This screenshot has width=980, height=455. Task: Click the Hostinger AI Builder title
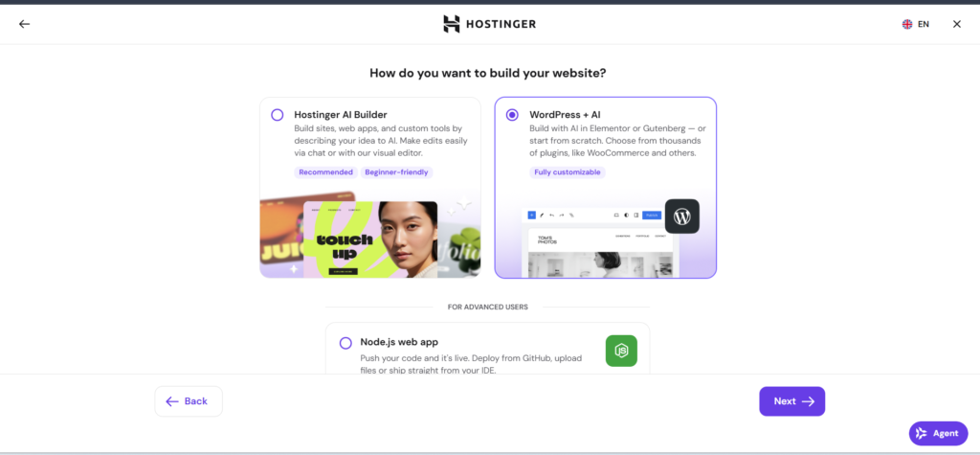click(x=341, y=115)
